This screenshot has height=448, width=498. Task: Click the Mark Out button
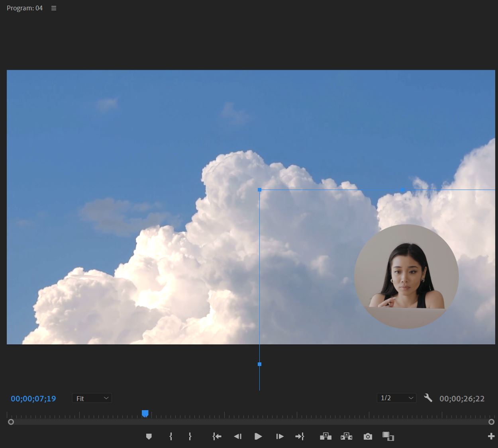pos(190,436)
